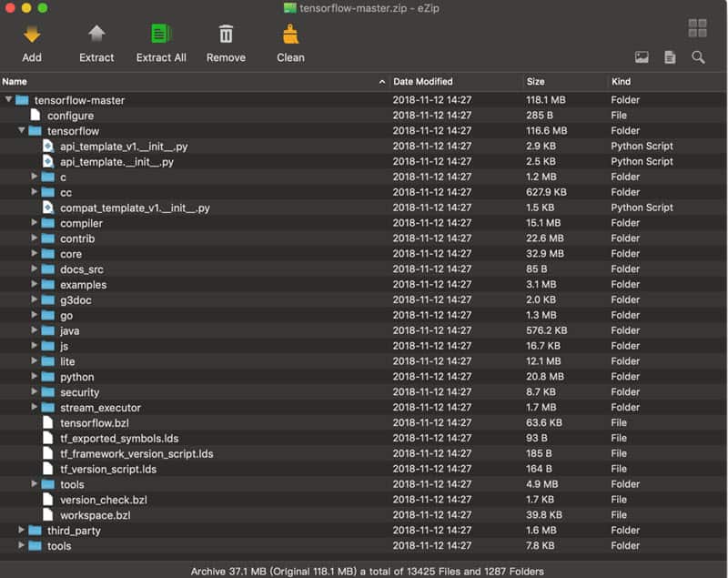Open search with magnifier icon
This screenshot has height=578, width=728.
[698, 57]
